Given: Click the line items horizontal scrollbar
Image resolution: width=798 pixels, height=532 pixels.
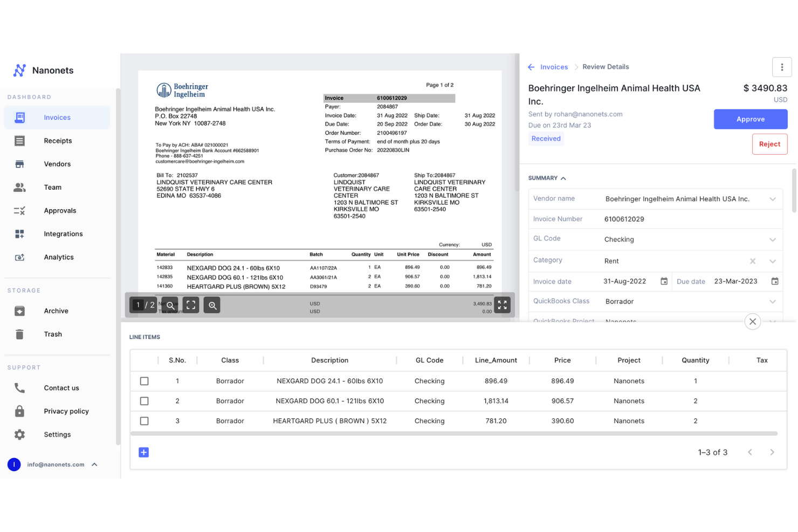Looking at the screenshot, I should (x=453, y=433).
